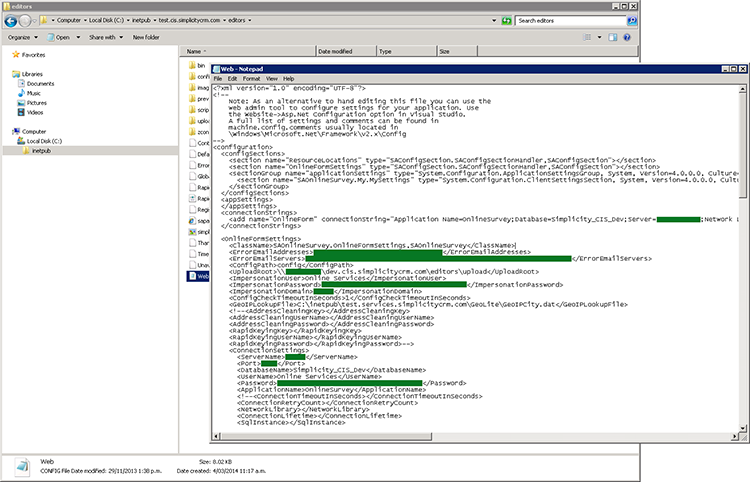Viewport: 750px width, 482px height.
Task: Click the search magnifier icon in Explorer
Action: (x=632, y=21)
